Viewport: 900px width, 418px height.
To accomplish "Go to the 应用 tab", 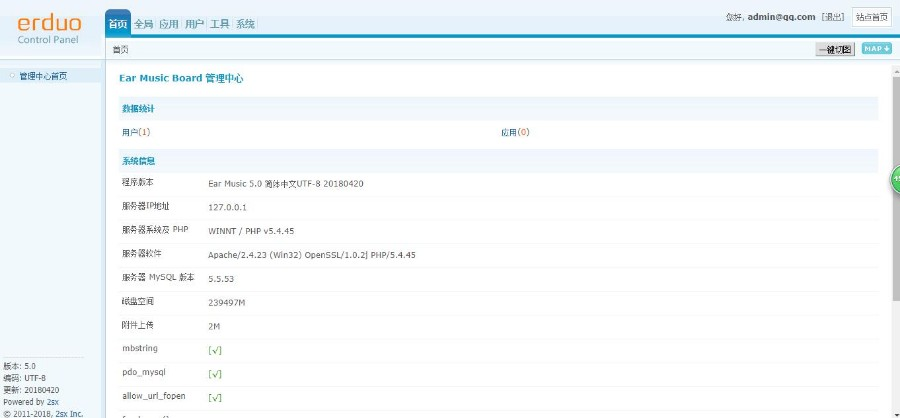I will tap(169, 24).
